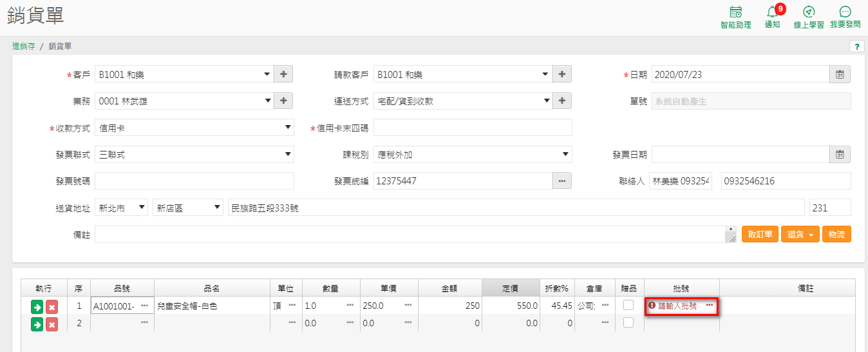The image size is (868, 352).
Task: Open 線上學習 online learning icon
Action: tap(809, 17)
